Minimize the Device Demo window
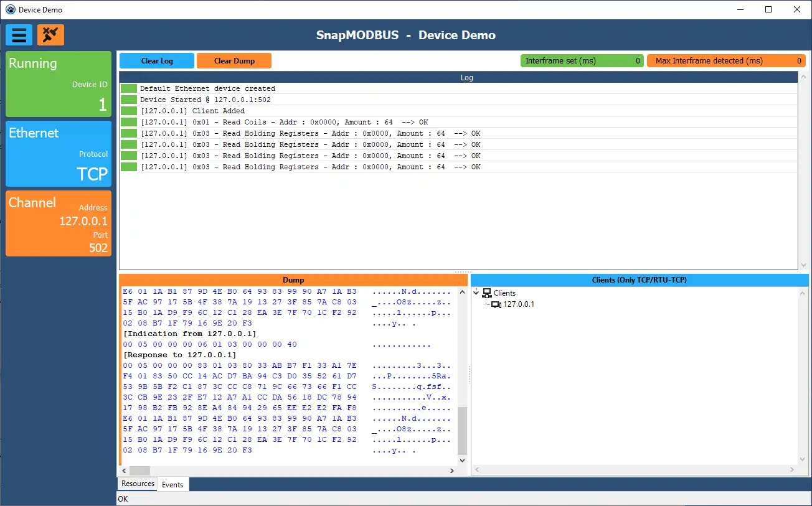This screenshot has height=506, width=812. coord(740,9)
